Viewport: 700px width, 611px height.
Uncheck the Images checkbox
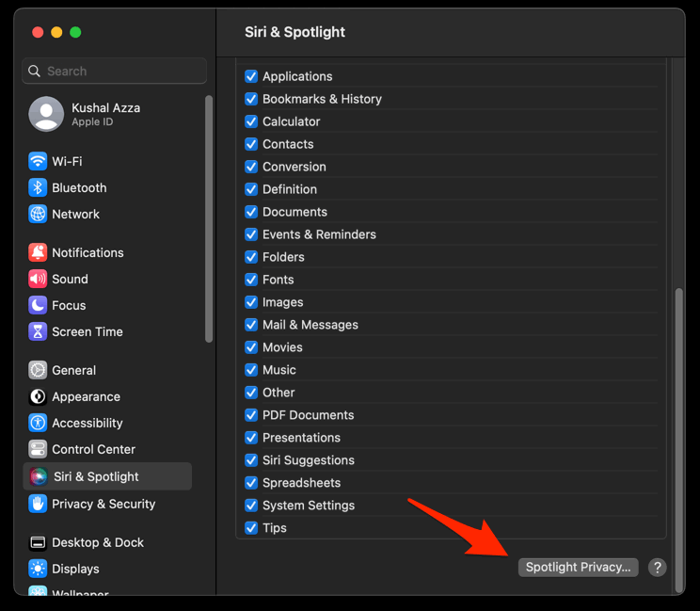click(x=251, y=302)
